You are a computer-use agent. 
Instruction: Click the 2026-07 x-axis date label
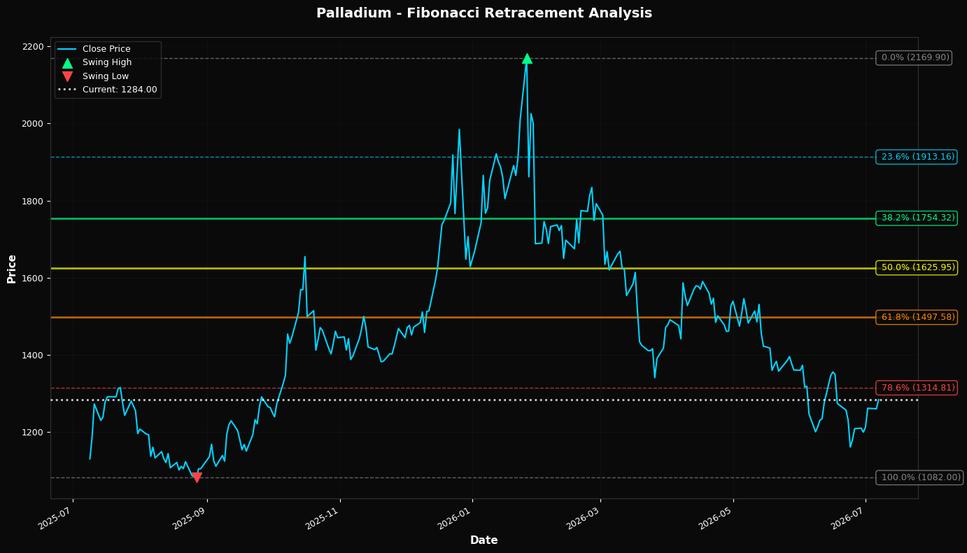tap(849, 517)
